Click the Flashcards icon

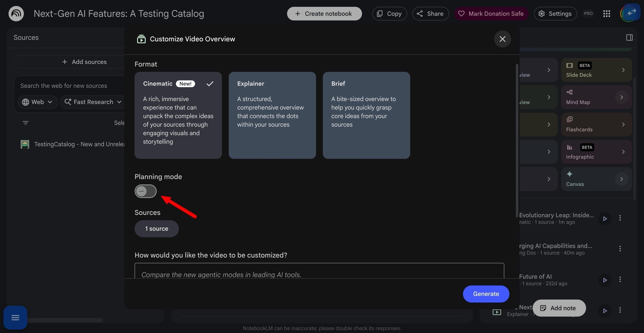coord(570,119)
